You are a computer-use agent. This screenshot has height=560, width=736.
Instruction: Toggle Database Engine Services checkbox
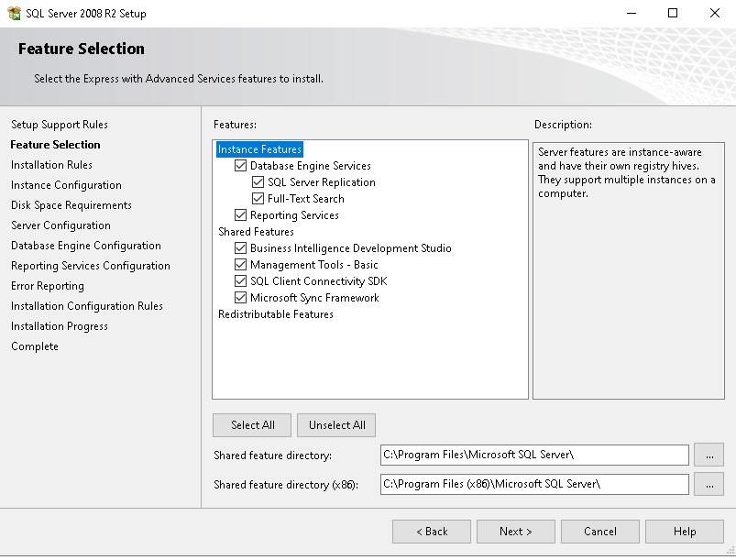pos(240,165)
